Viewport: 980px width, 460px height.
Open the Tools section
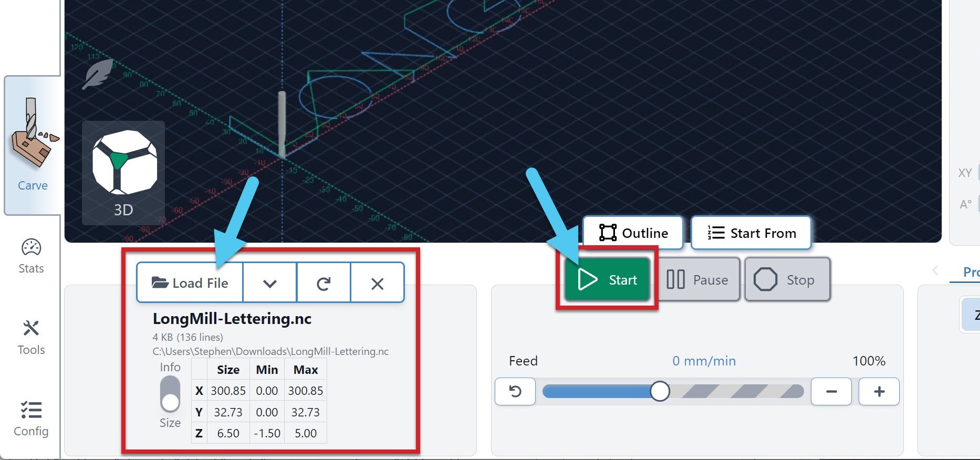32,338
